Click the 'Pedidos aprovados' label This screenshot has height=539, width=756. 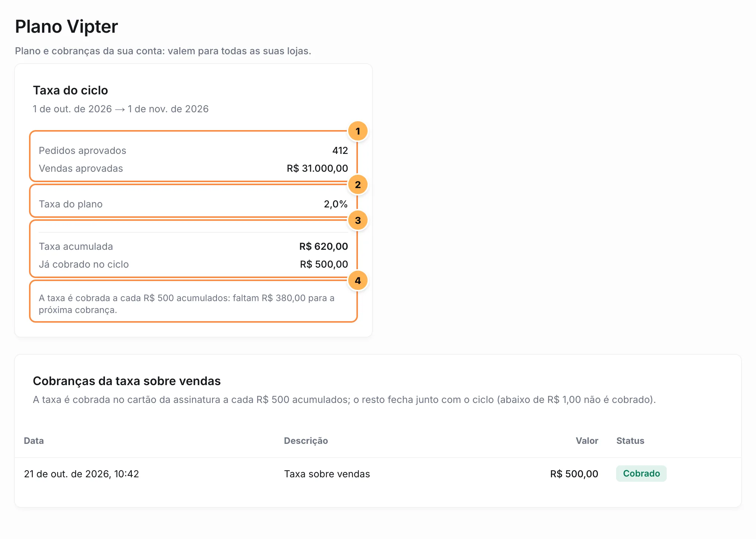coord(82,151)
